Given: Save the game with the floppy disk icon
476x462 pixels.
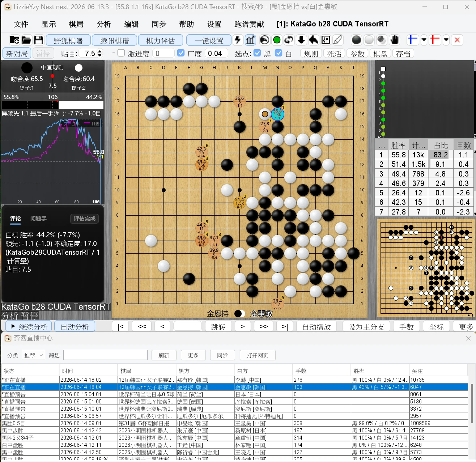Looking at the screenshot, I should pos(39,40).
